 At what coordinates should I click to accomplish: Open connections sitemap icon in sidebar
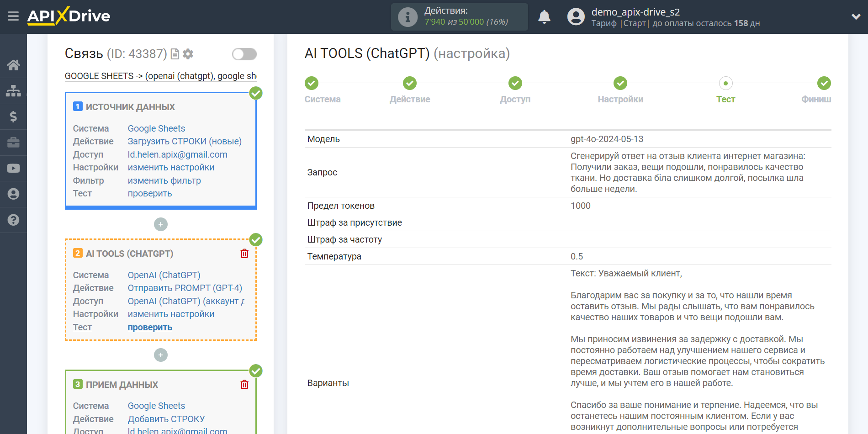(13, 91)
